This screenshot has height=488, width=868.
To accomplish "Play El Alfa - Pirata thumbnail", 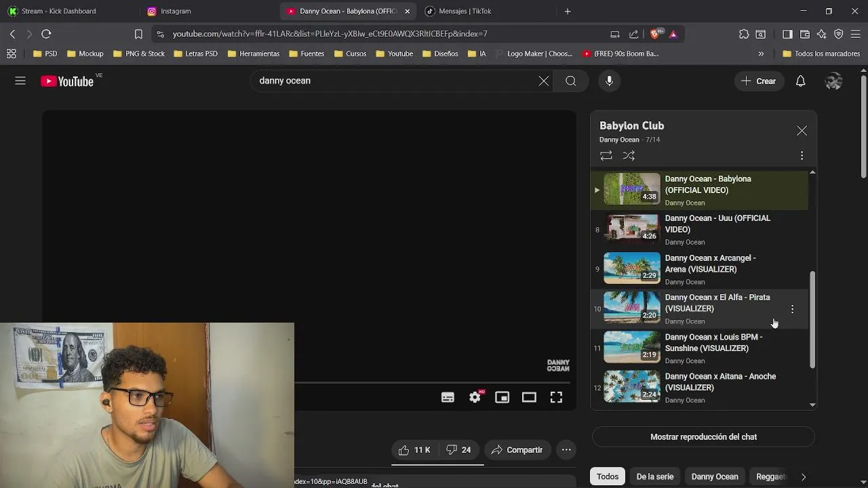I will 632,308.
